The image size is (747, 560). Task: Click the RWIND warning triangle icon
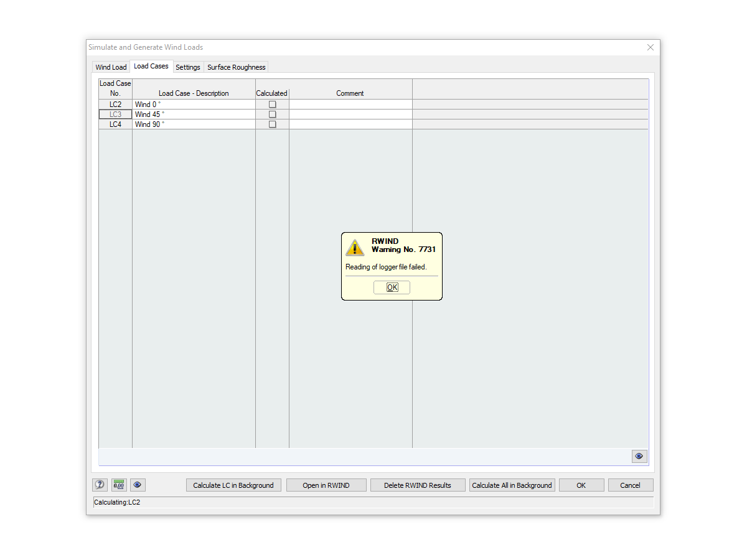click(355, 248)
